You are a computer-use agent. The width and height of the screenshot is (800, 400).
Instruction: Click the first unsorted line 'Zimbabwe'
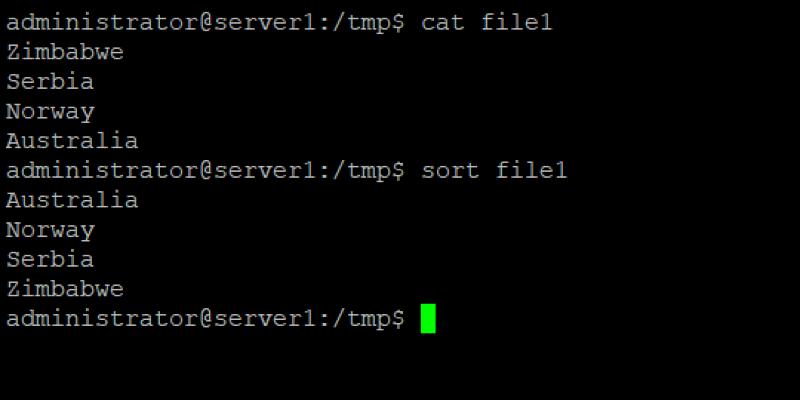(x=65, y=52)
